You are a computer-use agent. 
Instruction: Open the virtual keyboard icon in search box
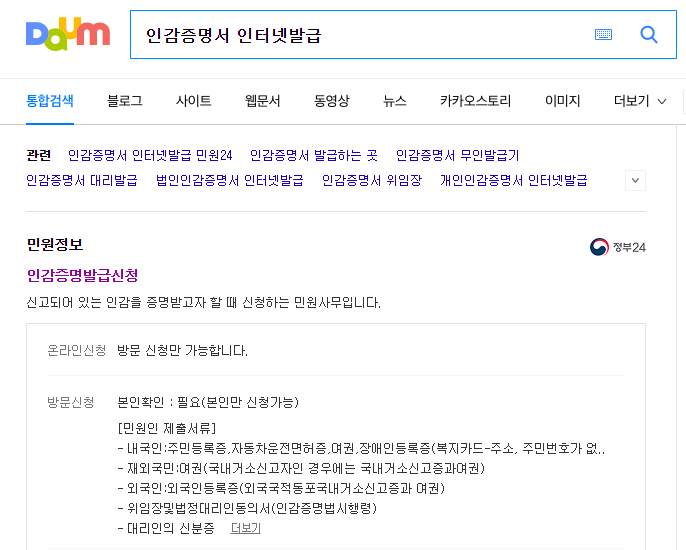603,34
